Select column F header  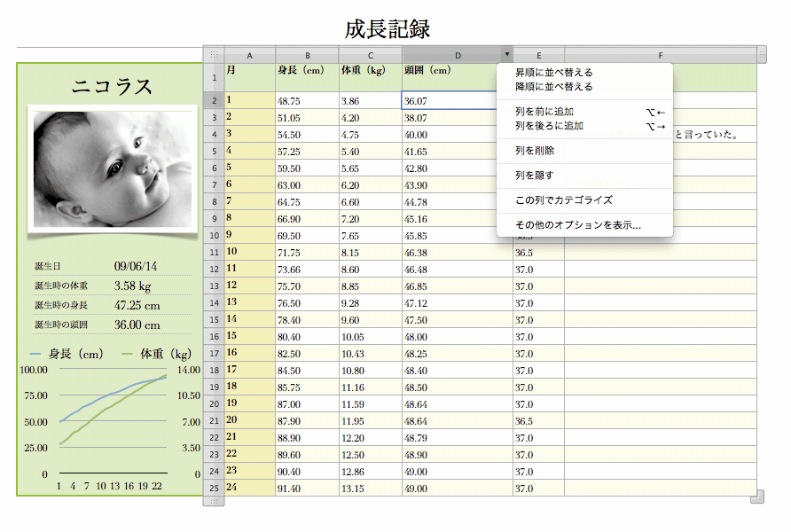point(661,55)
